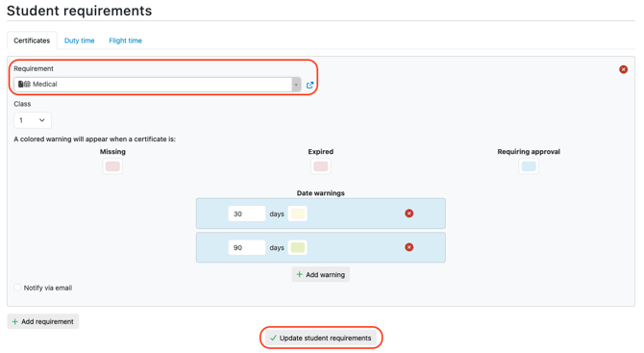Open the Flight time tab
The width and height of the screenshot is (644, 353).
point(125,40)
